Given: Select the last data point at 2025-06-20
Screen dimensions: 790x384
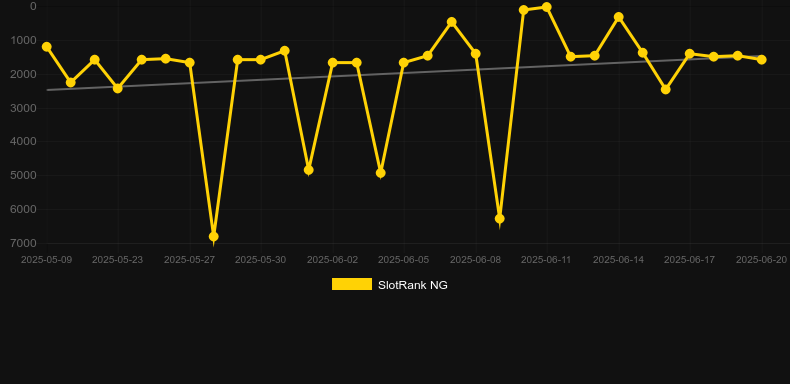Looking at the screenshot, I should tap(762, 59).
